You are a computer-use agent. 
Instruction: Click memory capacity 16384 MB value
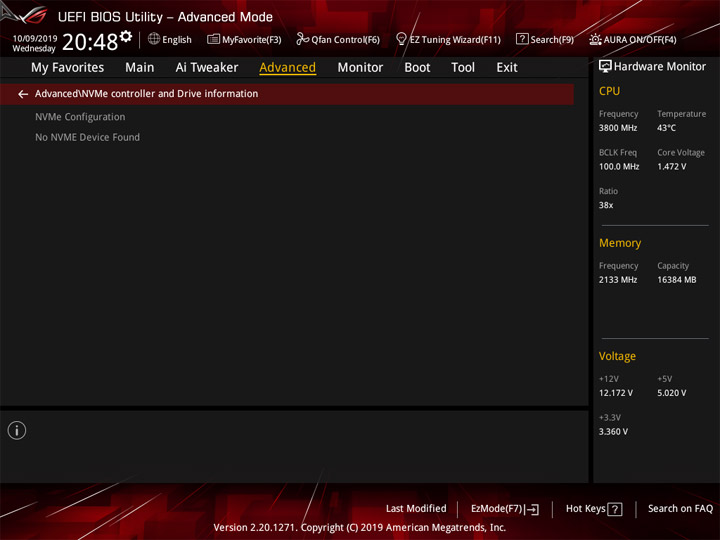676,280
